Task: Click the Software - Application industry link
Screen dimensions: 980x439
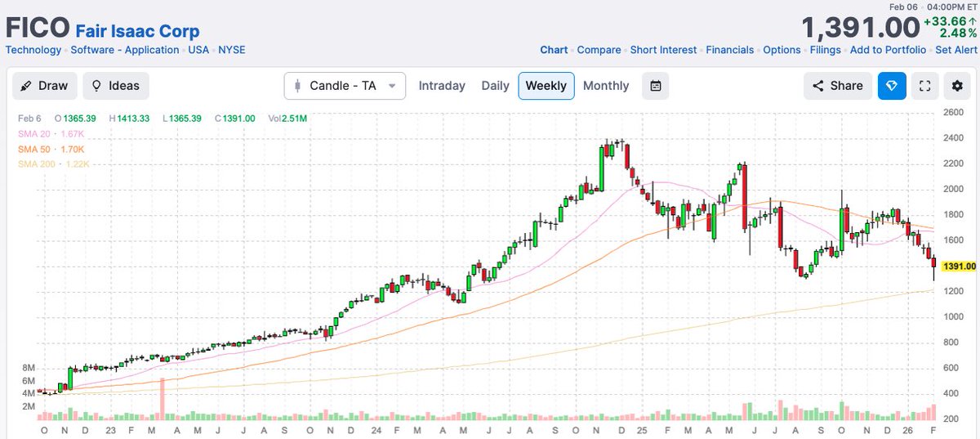Action: point(125,50)
